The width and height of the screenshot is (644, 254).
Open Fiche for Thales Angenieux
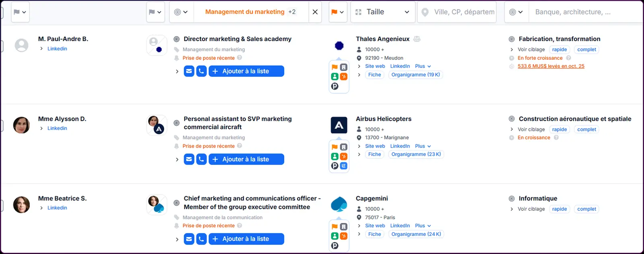tap(374, 75)
